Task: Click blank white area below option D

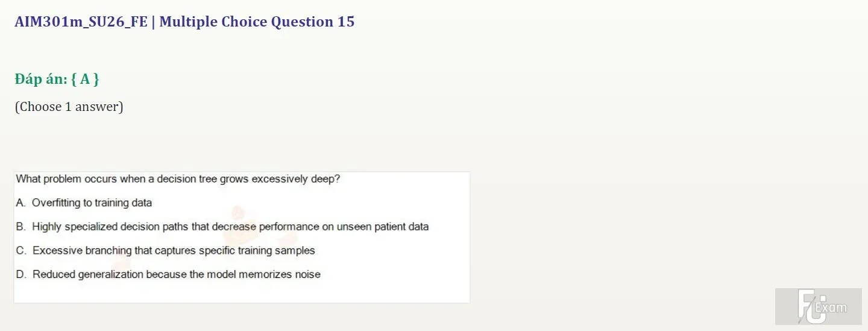Action: click(241, 292)
